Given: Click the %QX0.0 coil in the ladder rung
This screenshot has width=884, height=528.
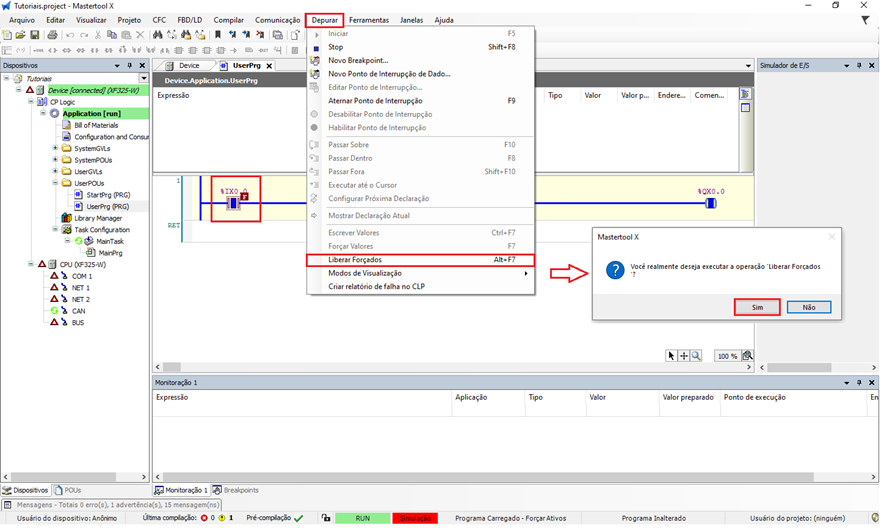Looking at the screenshot, I should (x=711, y=203).
